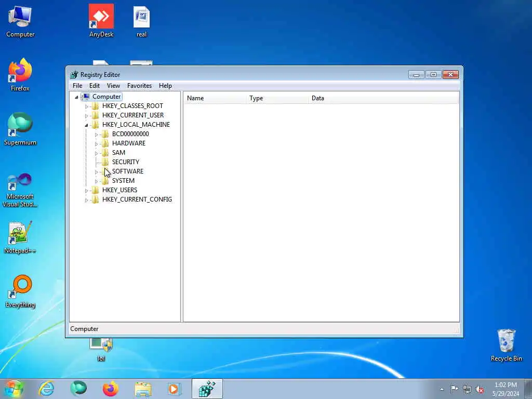Select the Computer desktop icon
532x399 pixels.
pos(20,21)
